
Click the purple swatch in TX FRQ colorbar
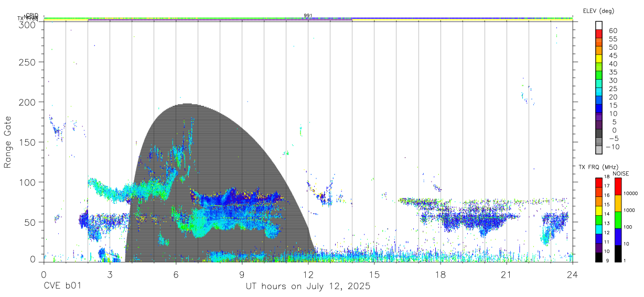tap(598, 248)
